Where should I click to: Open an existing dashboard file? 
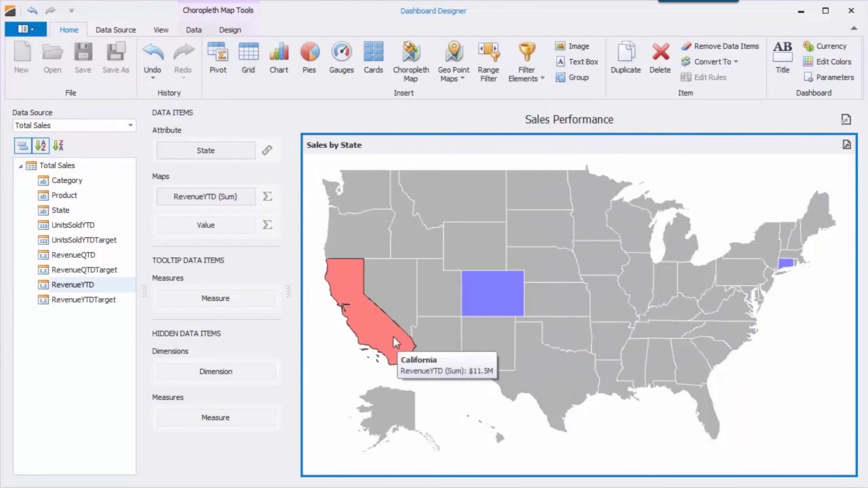pos(52,58)
